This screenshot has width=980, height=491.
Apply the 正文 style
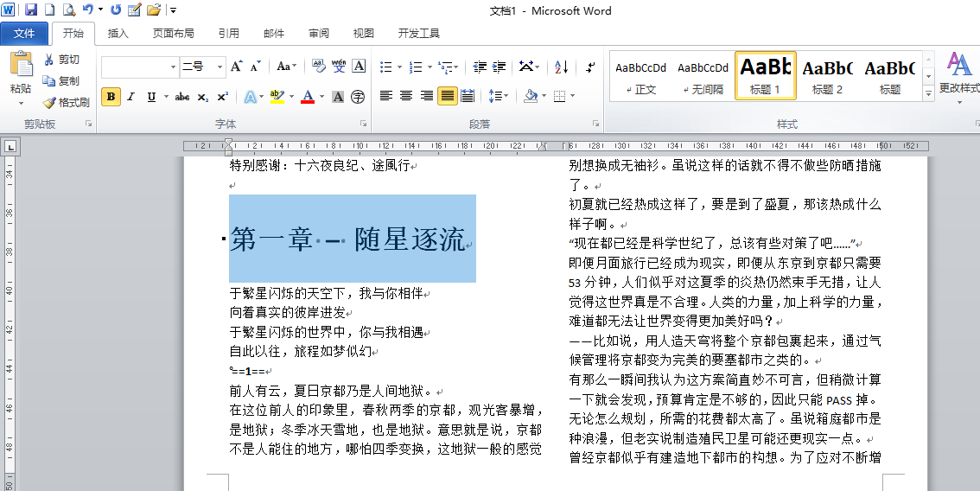[640, 76]
